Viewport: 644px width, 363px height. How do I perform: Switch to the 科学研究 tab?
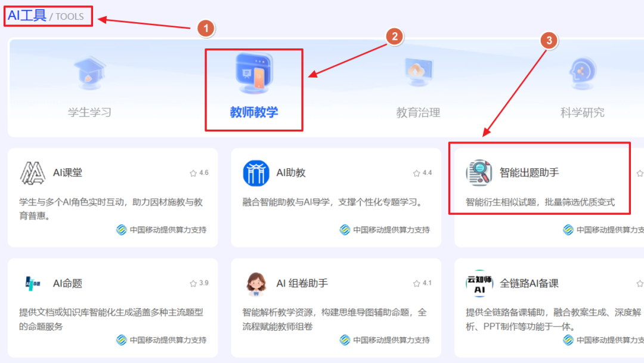click(x=581, y=111)
